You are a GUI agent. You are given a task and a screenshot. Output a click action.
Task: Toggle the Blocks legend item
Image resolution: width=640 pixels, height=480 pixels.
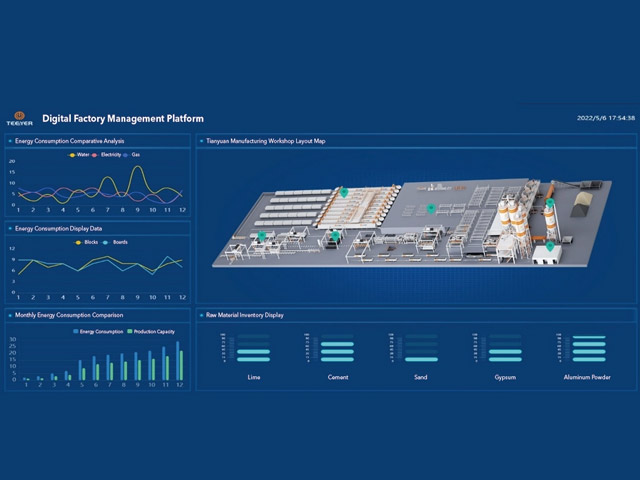(x=86, y=242)
